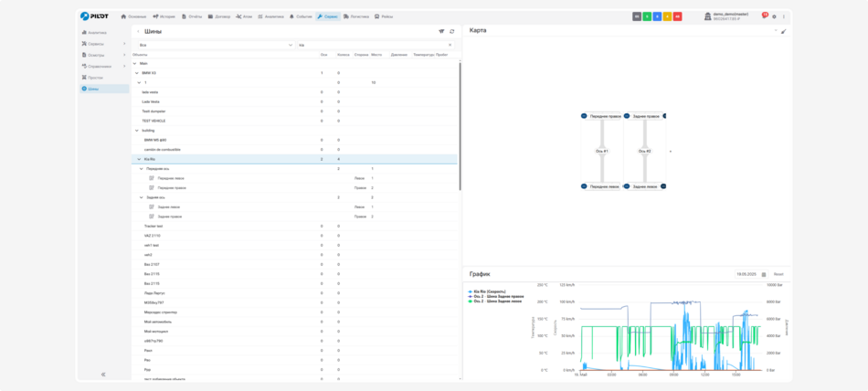Select the TEST VEHICLE row

294,121
